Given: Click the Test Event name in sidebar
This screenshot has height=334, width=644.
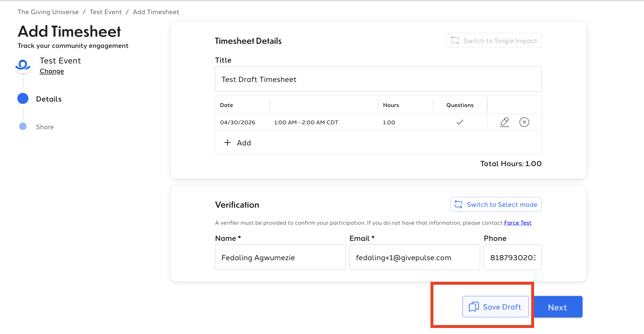Looking at the screenshot, I should 60,61.
